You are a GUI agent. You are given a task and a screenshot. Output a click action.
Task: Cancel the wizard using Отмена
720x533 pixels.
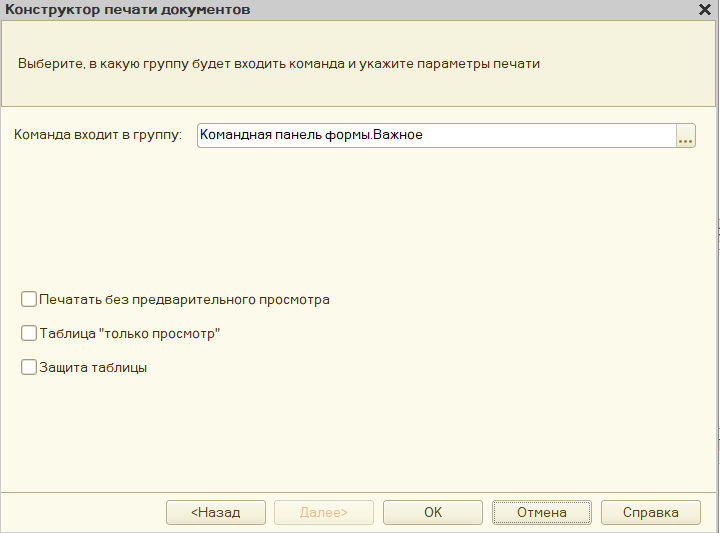tap(541, 512)
